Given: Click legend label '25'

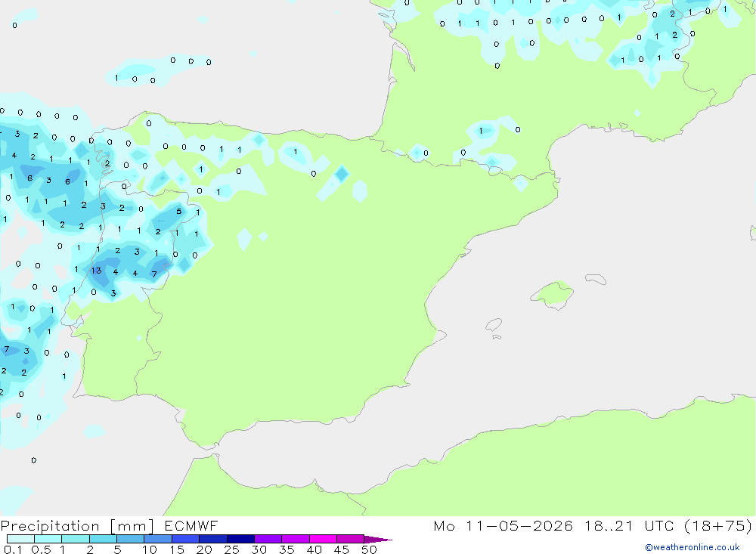Looking at the screenshot, I should tap(231, 549).
